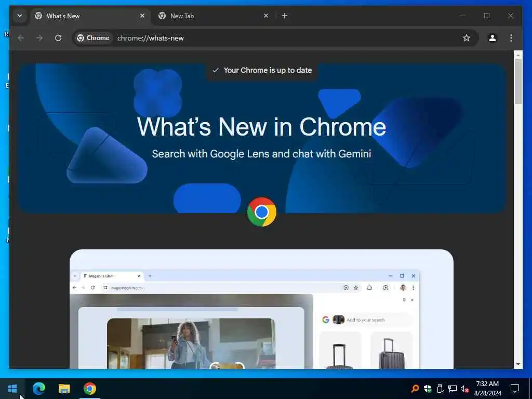Close the New Tab tab
Screen dimensions: 532x399
(x=266, y=16)
